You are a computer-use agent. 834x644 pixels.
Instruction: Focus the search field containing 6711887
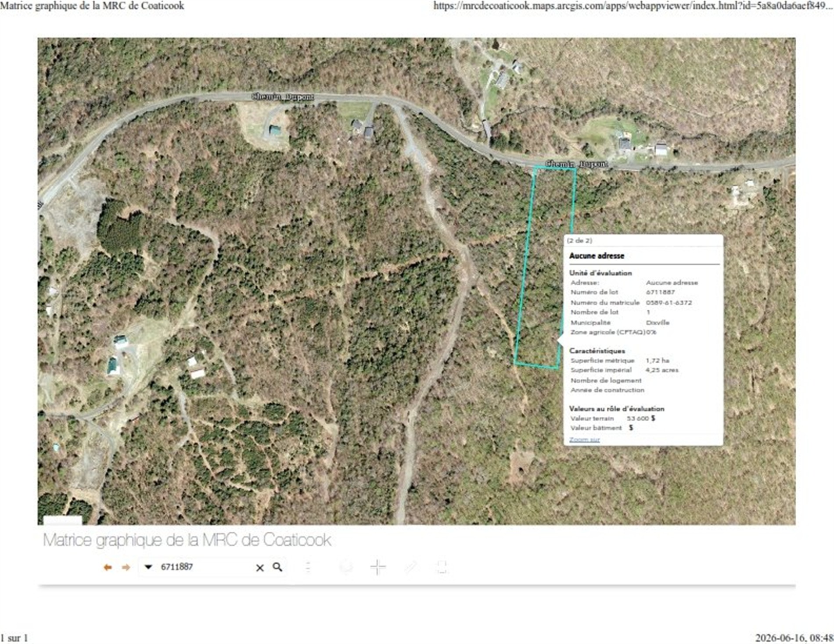[x=204, y=567]
